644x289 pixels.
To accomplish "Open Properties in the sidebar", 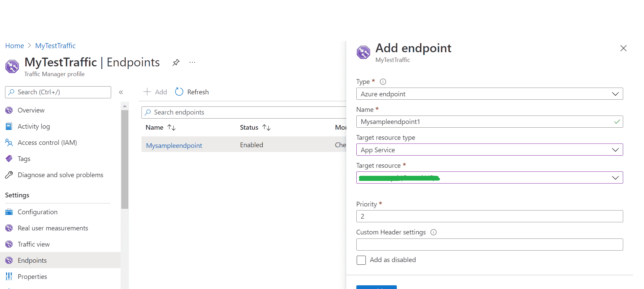I will (x=32, y=277).
